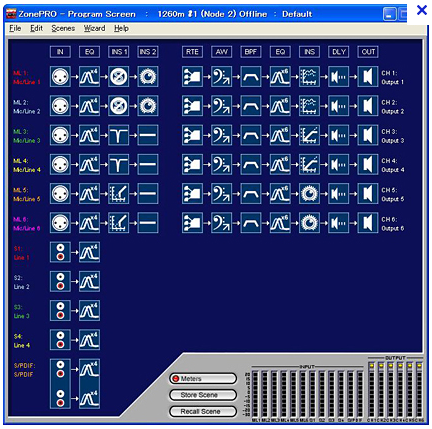Click the Recall Scene button

203,411
